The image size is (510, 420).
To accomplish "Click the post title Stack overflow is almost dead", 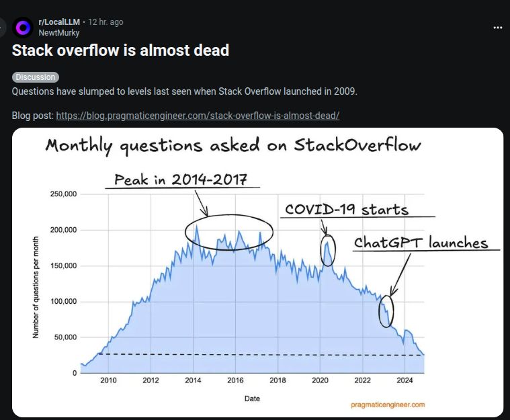I will pyautogui.click(x=120, y=50).
